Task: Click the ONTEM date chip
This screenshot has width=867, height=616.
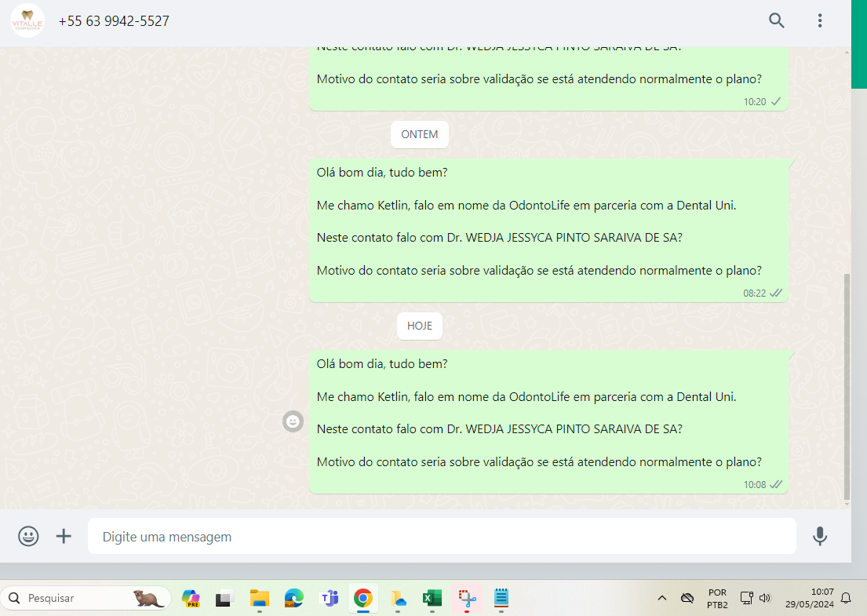Action: pos(419,134)
